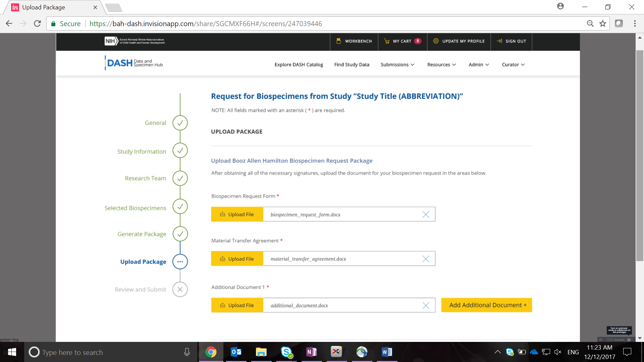Click Add Additional Document button
The image size is (644, 362).
[x=486, y=305]
